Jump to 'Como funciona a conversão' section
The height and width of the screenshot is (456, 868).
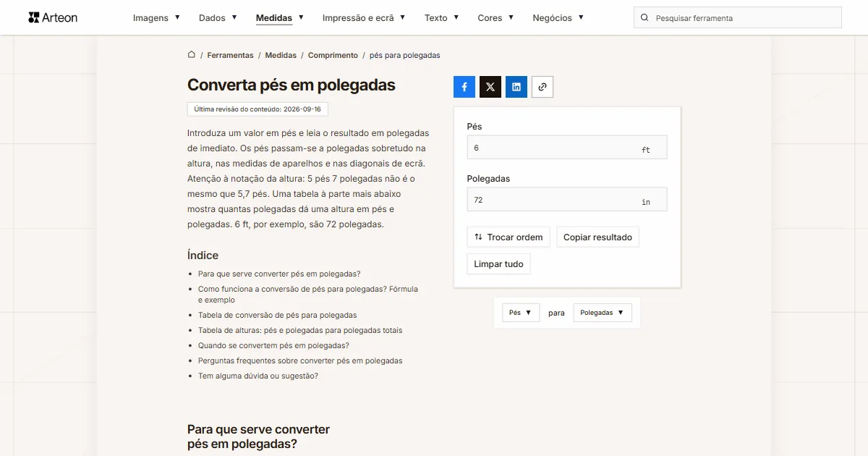click(308, 294)
